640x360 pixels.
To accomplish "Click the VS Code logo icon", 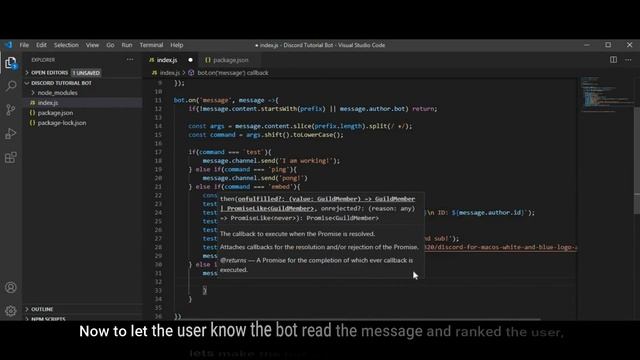I will click(9, 45).
